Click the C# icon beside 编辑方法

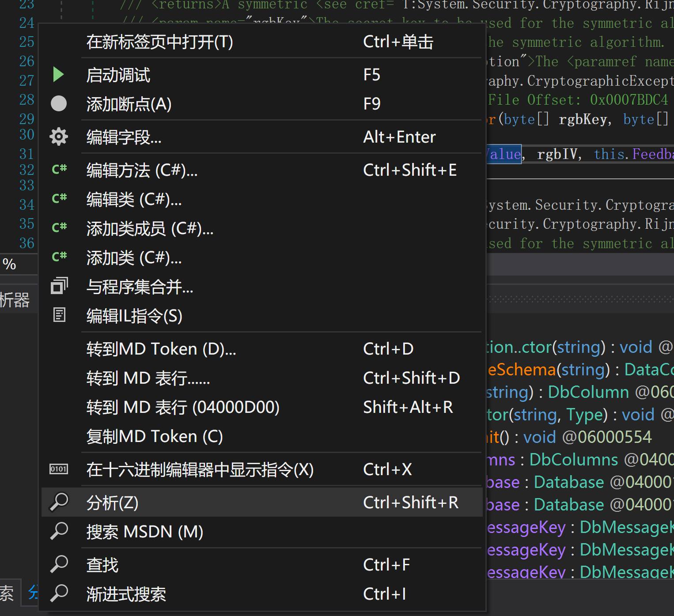pyautogui.click(x=59, y=169)
